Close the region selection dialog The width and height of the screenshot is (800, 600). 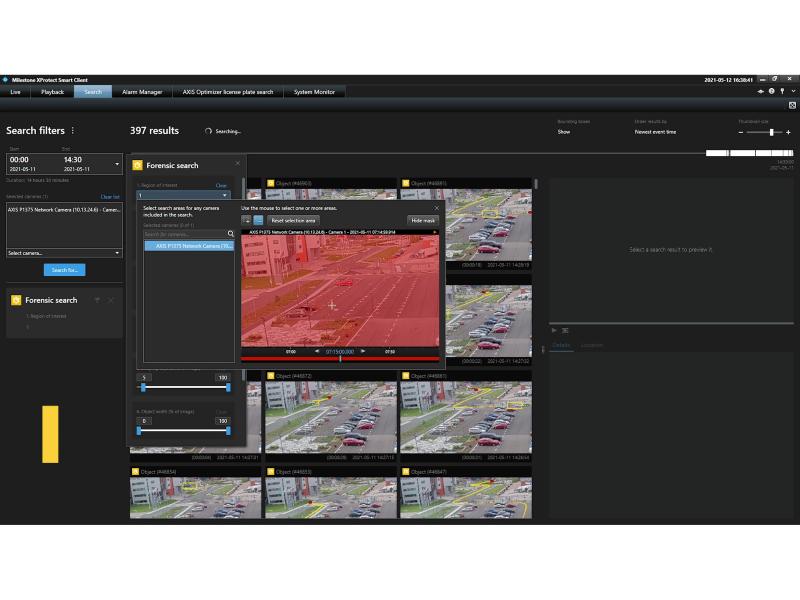pyautogui.click(x=436, y=208)
